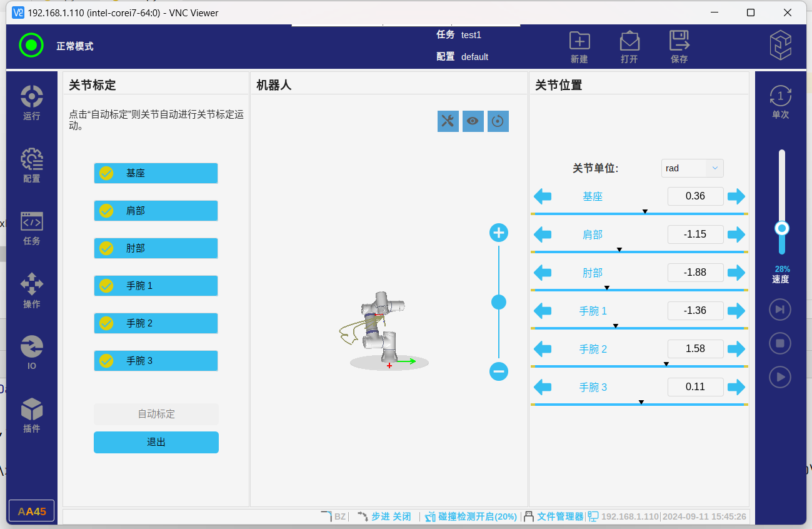The width and height of the screenshot is (812, 529).
Task: Click the New task (新建) icon
Action: click(x=579, y=47)
